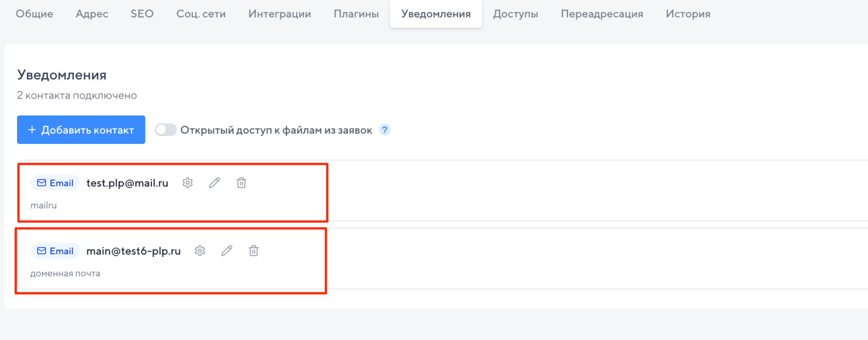Click Email badge next to test.plp@mail.ru
This screenshot has width=868, height=340.
pos(55,183)
